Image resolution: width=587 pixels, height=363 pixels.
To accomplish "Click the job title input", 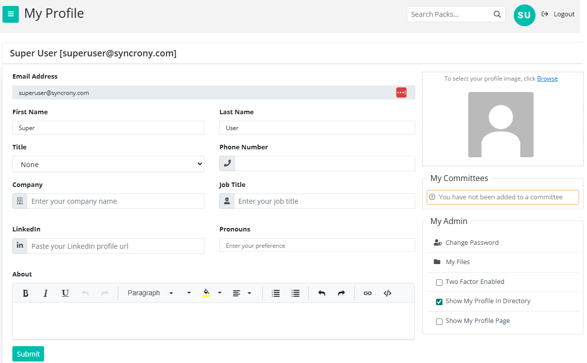I will click(x=325, y=201).
